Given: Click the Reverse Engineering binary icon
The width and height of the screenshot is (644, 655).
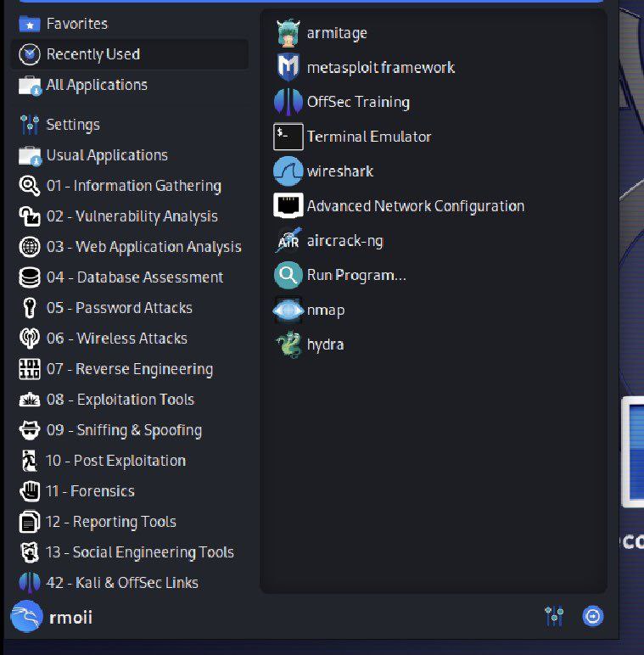Looking at the screenshot, I should [x=30, y=369].
